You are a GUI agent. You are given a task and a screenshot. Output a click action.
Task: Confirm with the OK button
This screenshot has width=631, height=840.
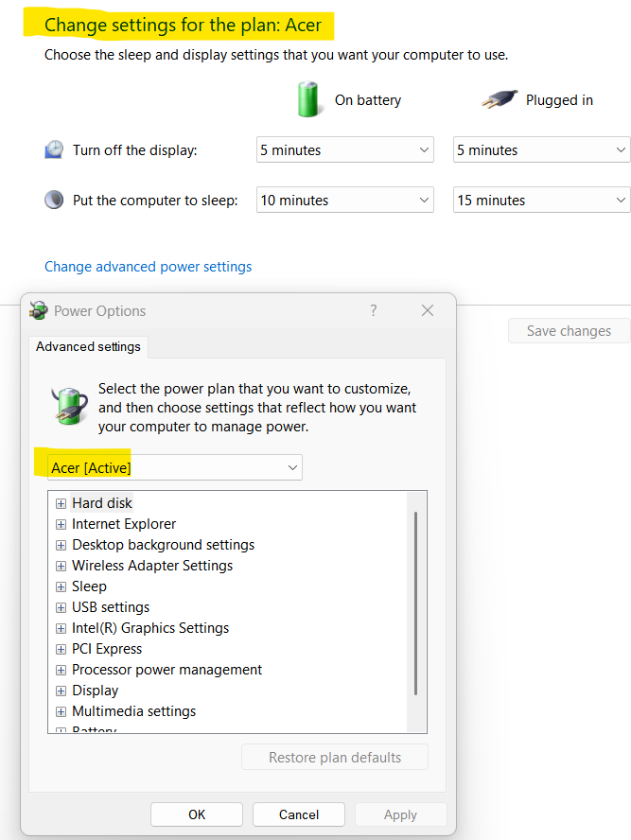point(197,814)
